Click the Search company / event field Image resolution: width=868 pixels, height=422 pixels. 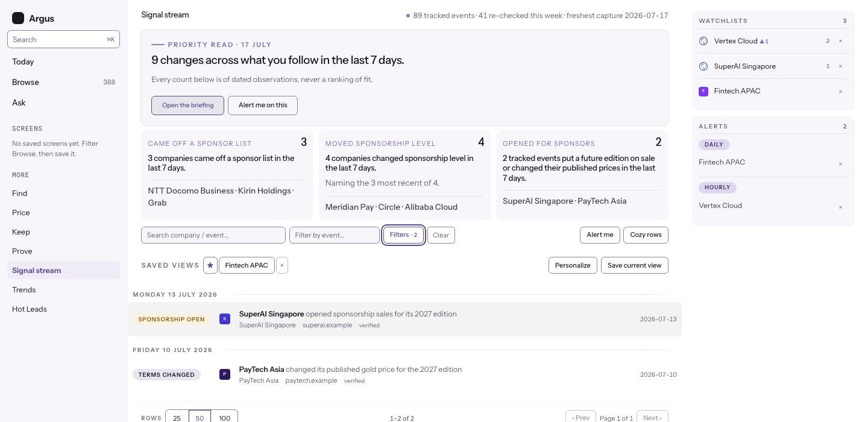tap(213, 235)
